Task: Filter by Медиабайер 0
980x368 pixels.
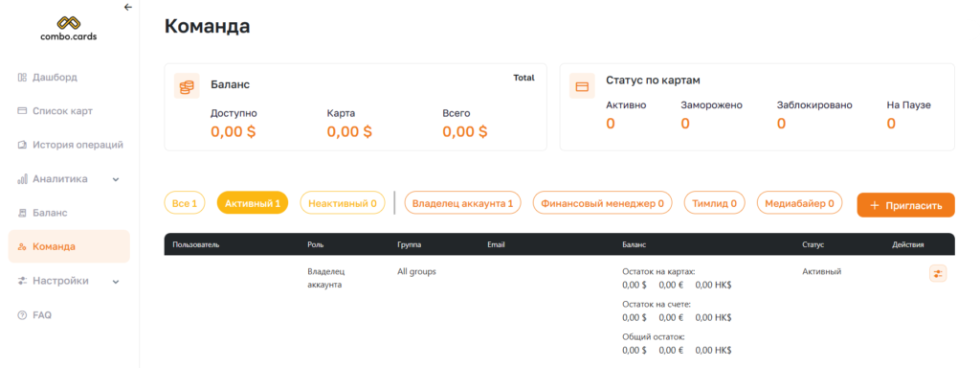Action: click(799, 203)
